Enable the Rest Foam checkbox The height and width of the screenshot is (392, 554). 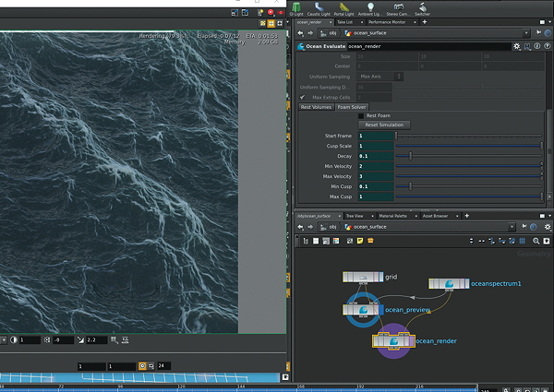click(x=361, y=115)
